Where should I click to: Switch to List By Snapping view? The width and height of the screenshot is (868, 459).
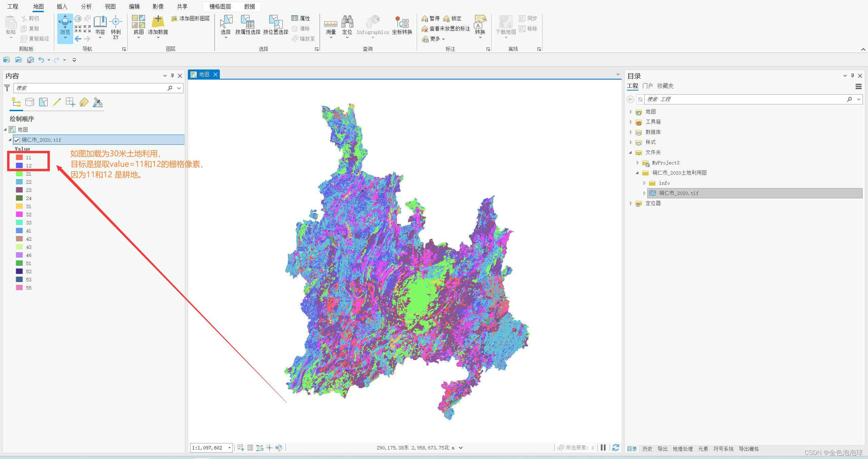pos(71,102)
